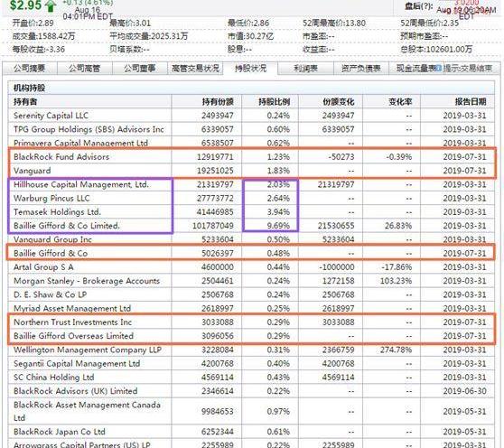Open the 资产负债表 tab
This screenshot has width=504, height=448.
click(360, 69)
